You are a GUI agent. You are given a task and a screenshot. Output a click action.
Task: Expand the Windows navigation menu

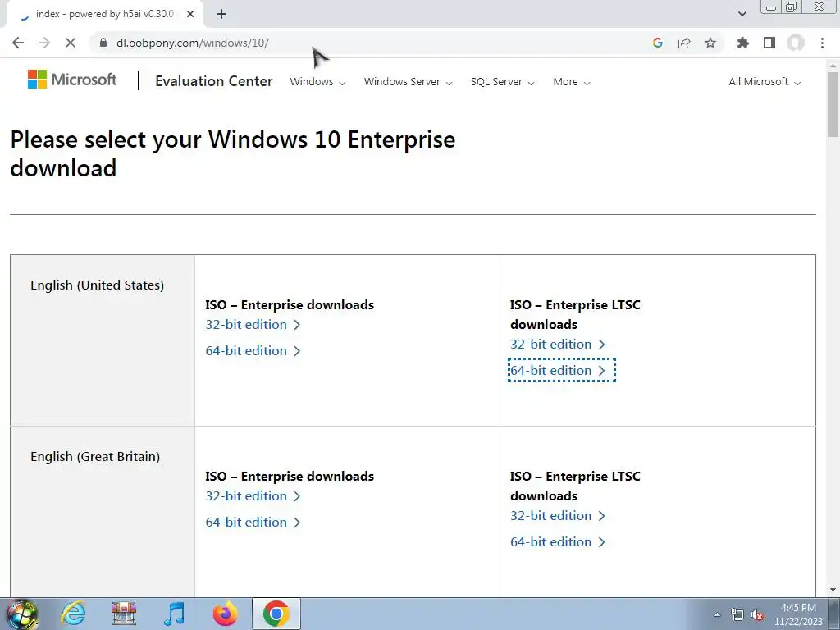[317, 82]
